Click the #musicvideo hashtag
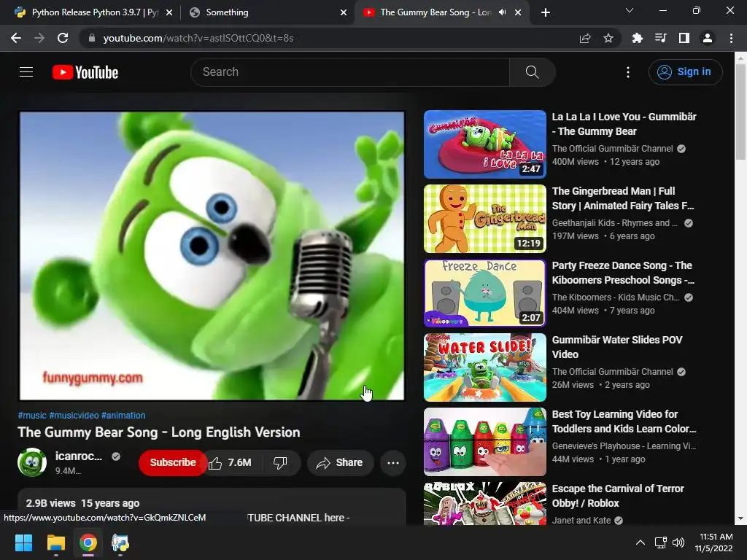 [x=74, y=415]
